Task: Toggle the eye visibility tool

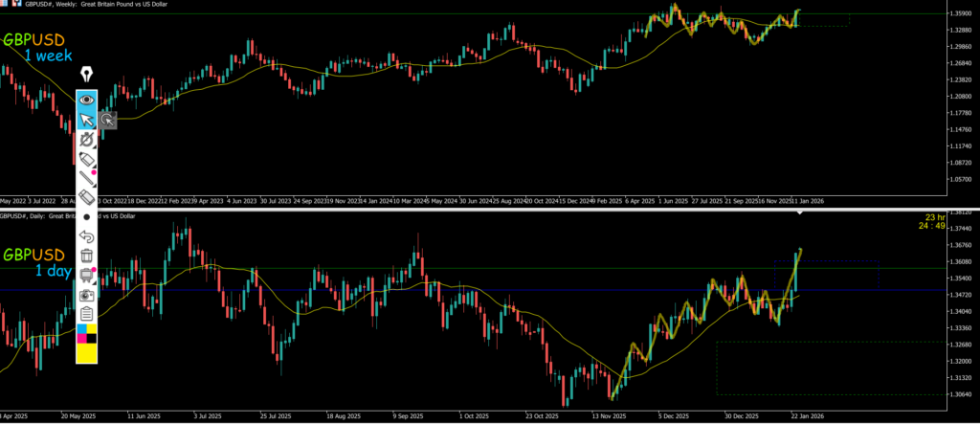Action: click(87, 99)
